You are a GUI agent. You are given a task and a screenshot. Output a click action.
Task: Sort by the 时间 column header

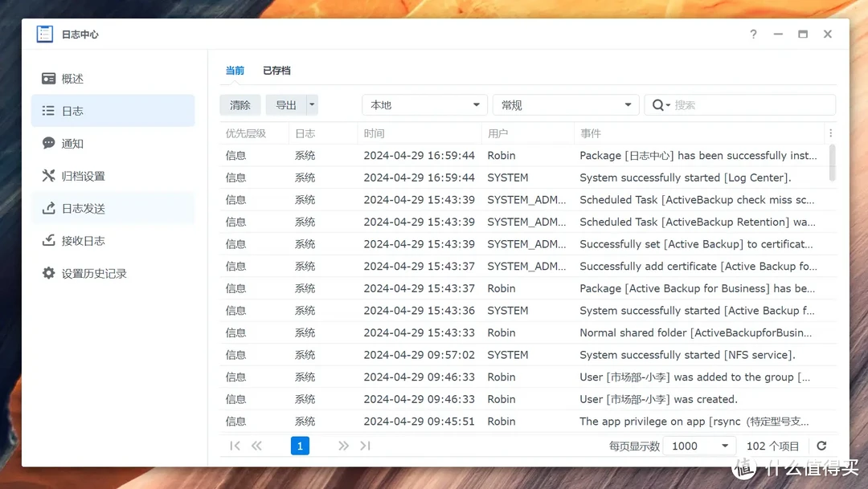(374, 133)
